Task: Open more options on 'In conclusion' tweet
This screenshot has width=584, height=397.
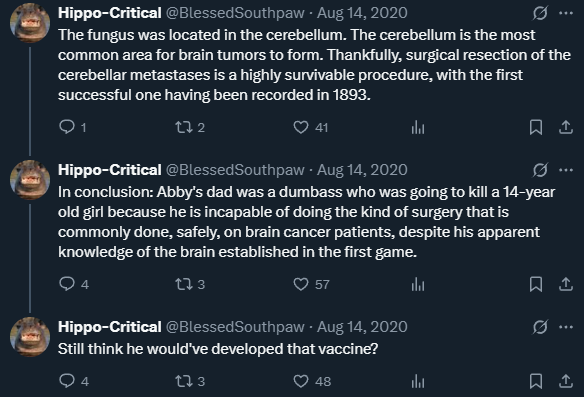Action: click(x=566, y=170)
